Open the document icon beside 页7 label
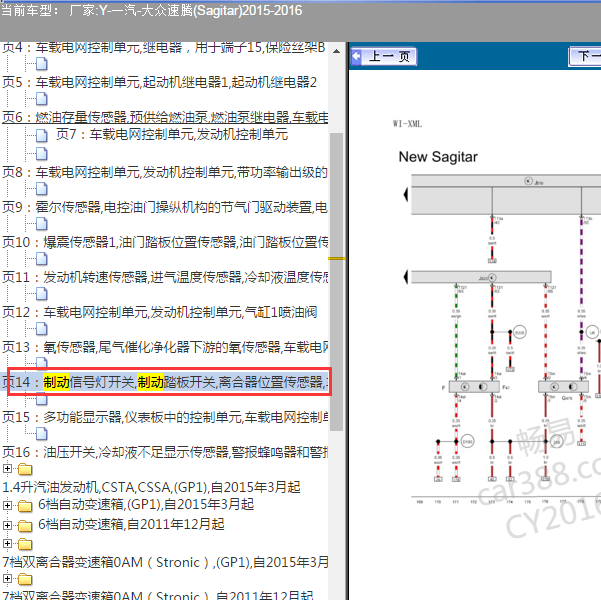Image resolution: width=601 pixels, height=600 pixels. point(41,135)
